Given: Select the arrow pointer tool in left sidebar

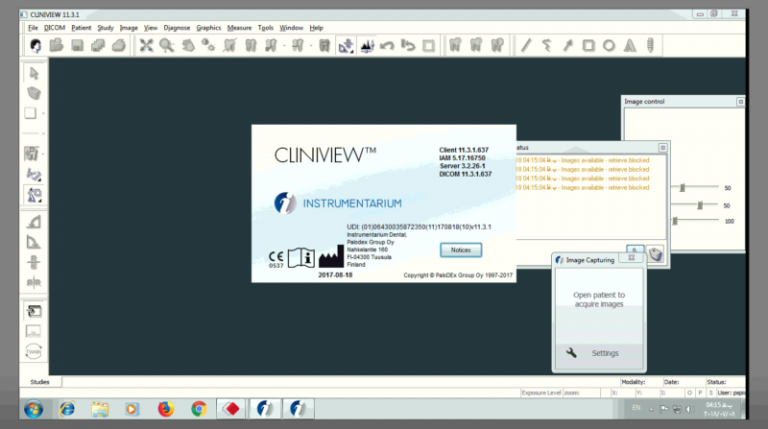Looking at the screenshot, I should tap(33, 72).
